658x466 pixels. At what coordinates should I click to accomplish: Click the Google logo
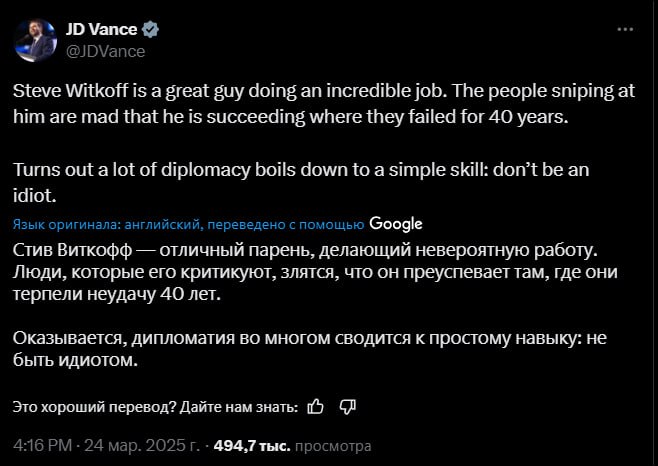coord(396,224)
